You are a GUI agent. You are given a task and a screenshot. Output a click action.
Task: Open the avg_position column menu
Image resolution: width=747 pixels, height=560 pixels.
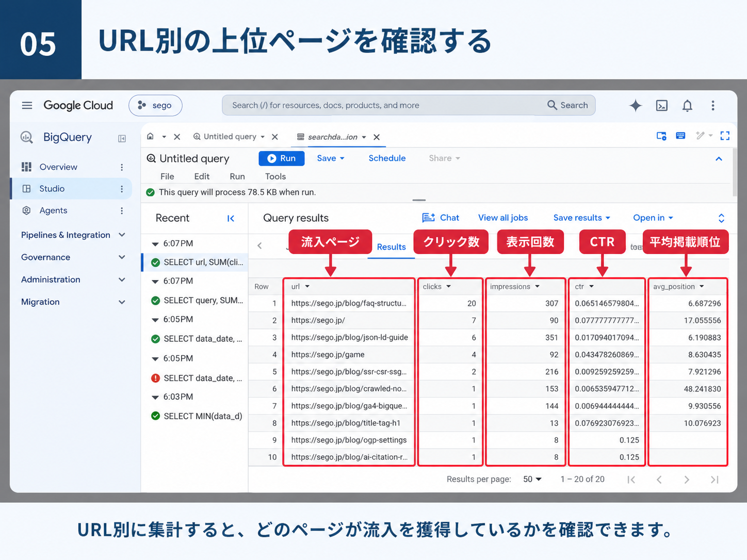click(702, 287)
